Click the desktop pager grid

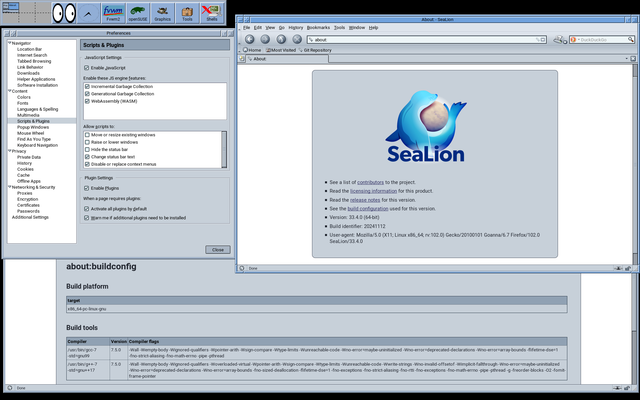click(27, 13)
